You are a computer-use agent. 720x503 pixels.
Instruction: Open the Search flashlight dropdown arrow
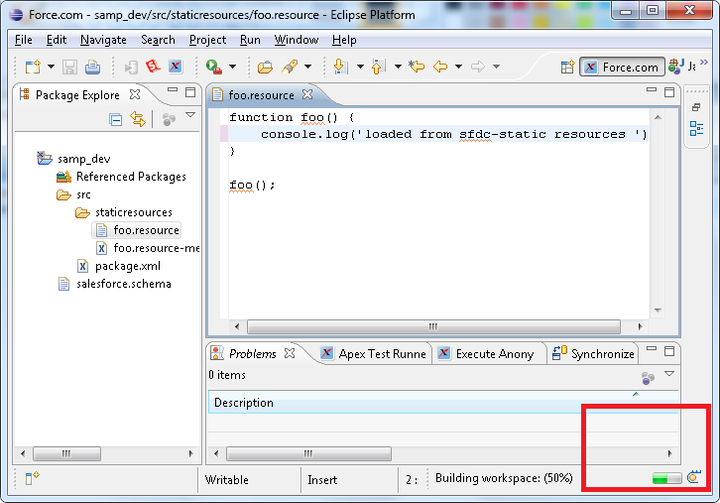click(x=308, y=67)
